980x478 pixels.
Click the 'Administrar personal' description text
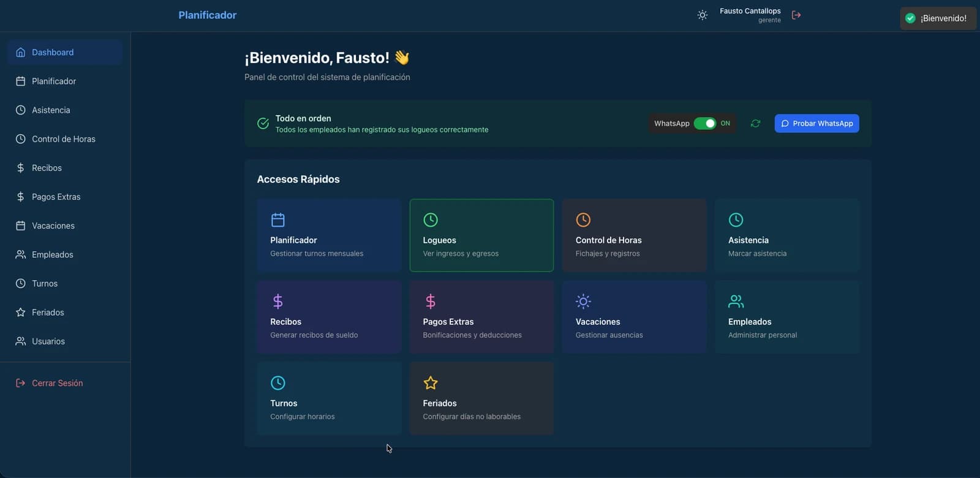pyautogui.click(x=763, y=335)
